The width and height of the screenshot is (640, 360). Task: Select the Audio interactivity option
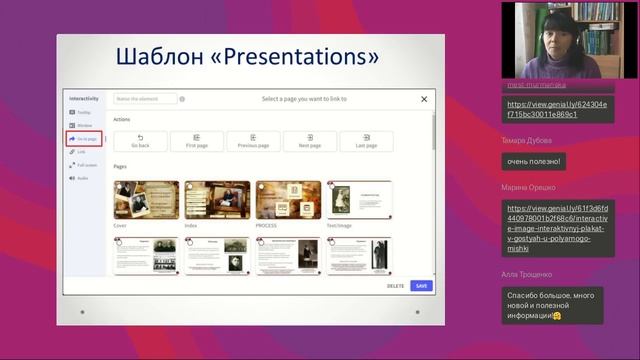tap(79, 178)
